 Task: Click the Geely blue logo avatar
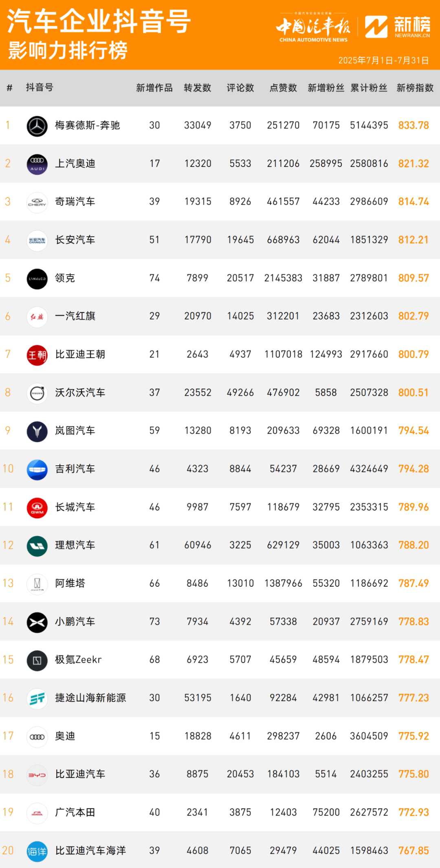coord(37,469)
